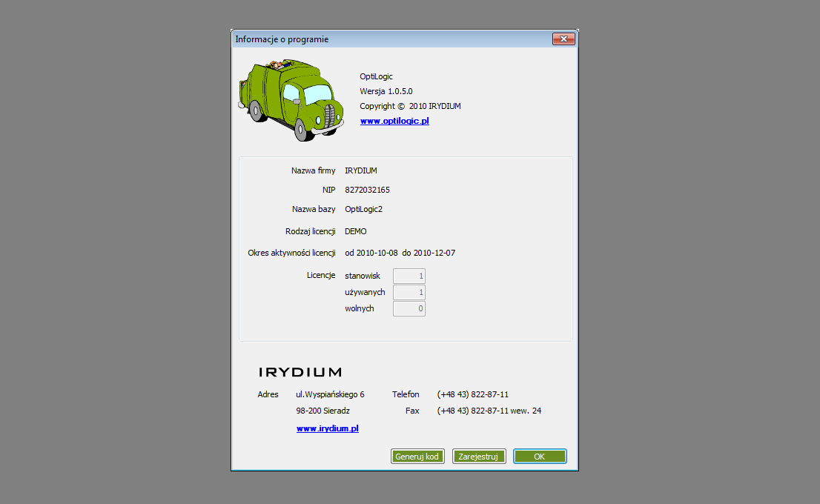This screenshot has height=504, width=820.
Task: Click the address ul.Wyspiańskiego 6
Action: 330,394
